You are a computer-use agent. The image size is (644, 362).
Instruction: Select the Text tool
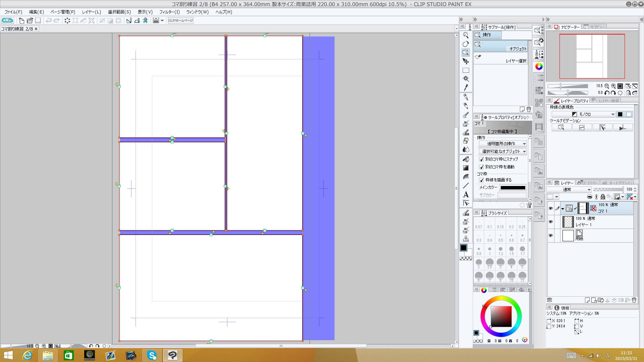pyautogui.click(x=466, y=194)
